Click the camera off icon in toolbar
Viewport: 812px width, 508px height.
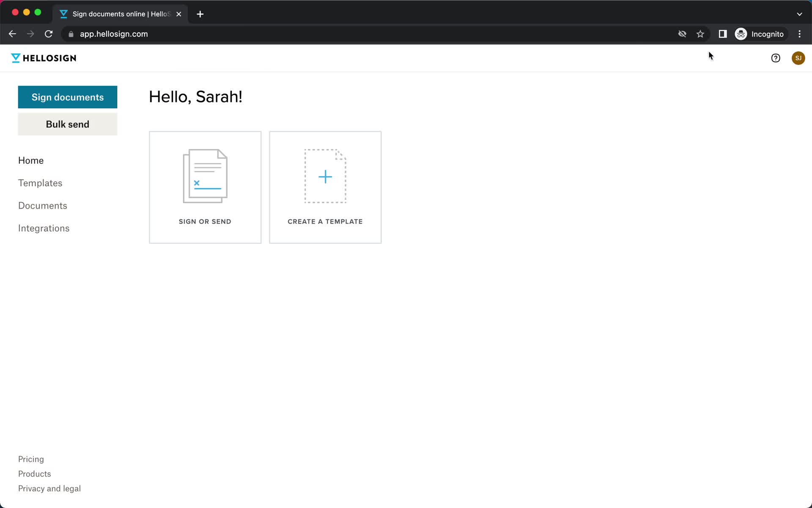click(x=682, y=33)
